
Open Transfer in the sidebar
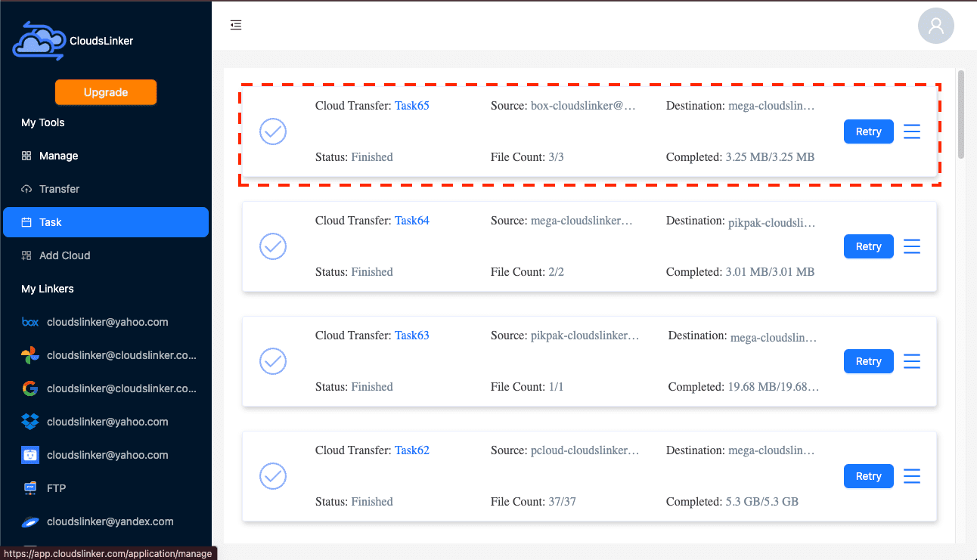tap(105, 189)
